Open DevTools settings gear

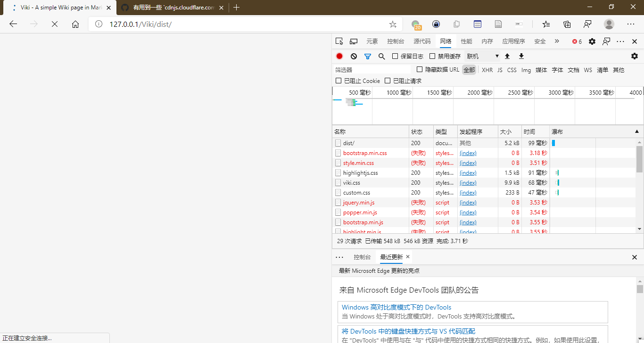(592, 41)
